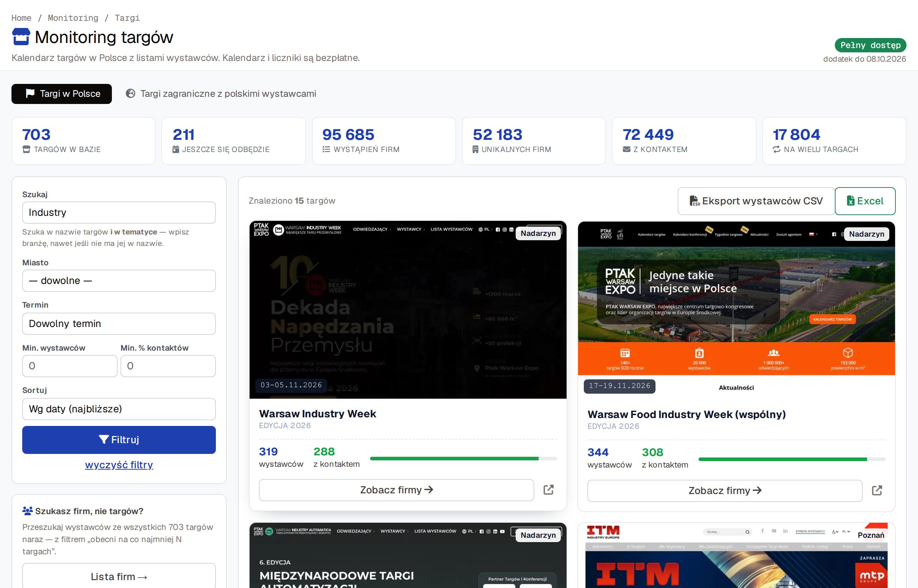Screen dimensions: 918x588
Task: Click the calendar icon by Jeszcze się odbędzie
Action: (x=176, y=149)
